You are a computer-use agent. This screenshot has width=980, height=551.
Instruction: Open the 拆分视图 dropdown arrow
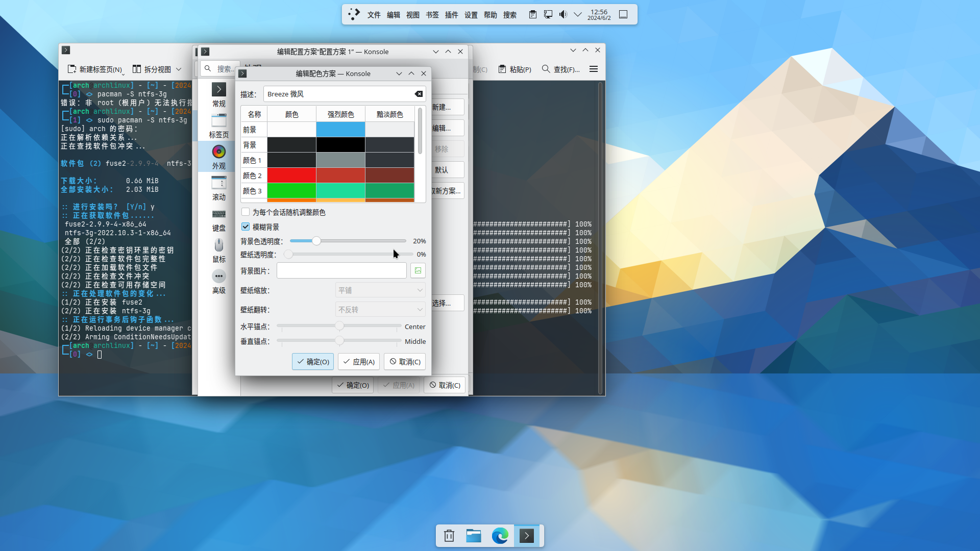pos(179,69)
